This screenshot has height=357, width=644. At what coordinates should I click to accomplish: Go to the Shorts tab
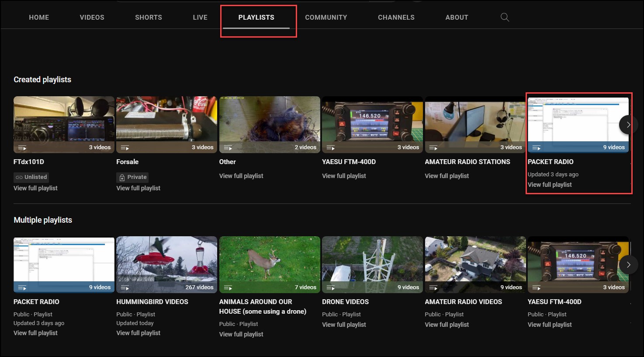click(x=148, y=17)
